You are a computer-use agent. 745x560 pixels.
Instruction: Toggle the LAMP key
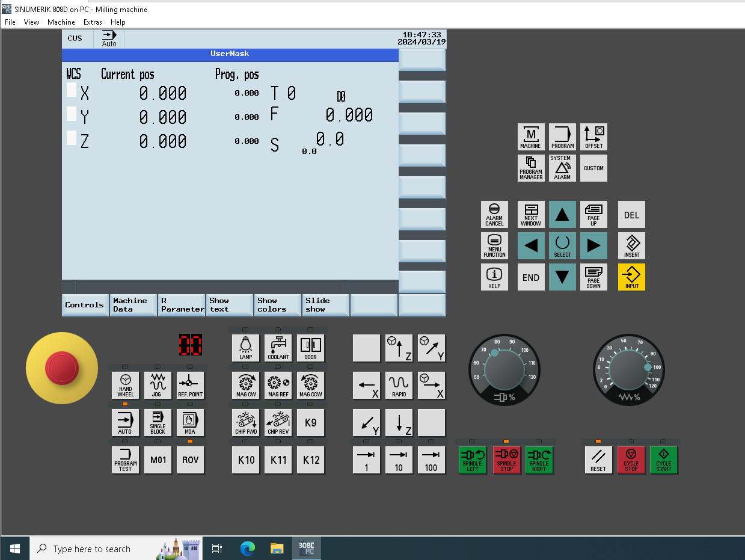tap(245, 348)
